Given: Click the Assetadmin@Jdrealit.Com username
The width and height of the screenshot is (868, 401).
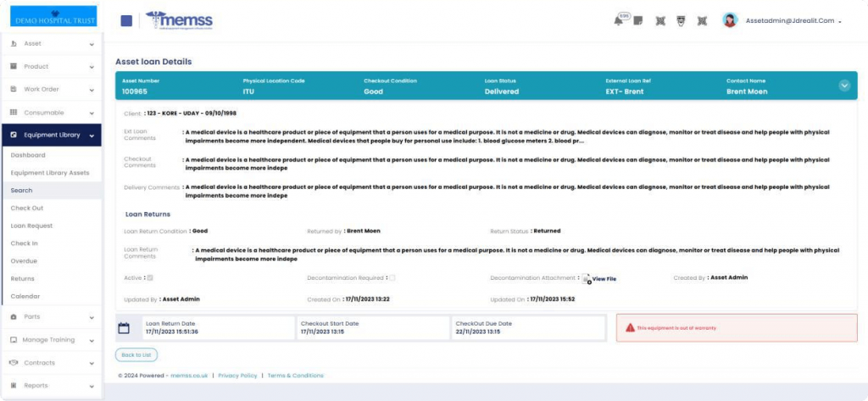Looking at the screenshot, I should pos(790,20).
